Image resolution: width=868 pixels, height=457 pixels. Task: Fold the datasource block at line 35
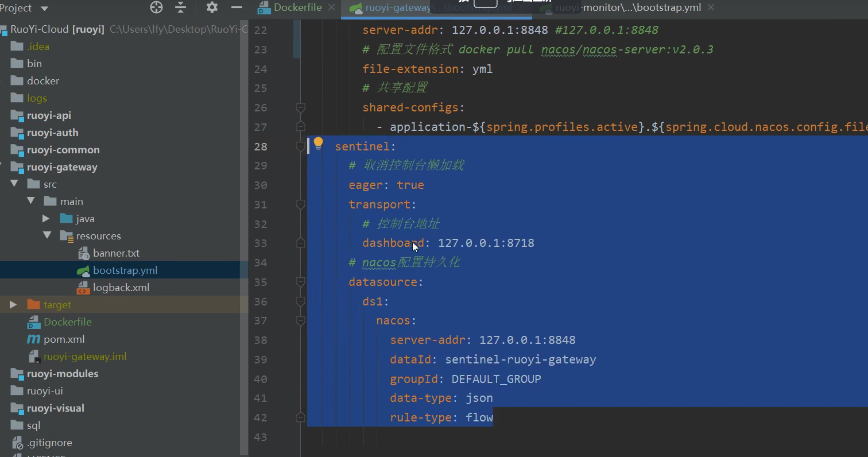click(x=300, y=282)
